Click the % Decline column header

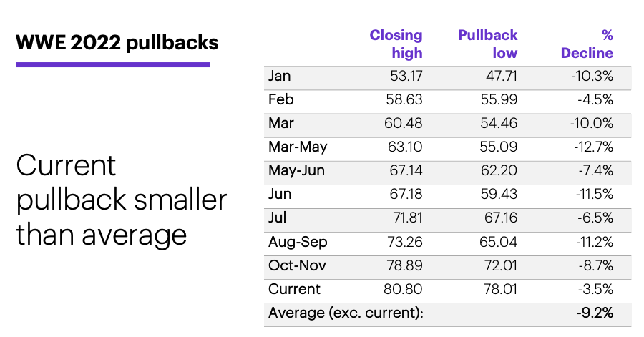click(587, 44)
